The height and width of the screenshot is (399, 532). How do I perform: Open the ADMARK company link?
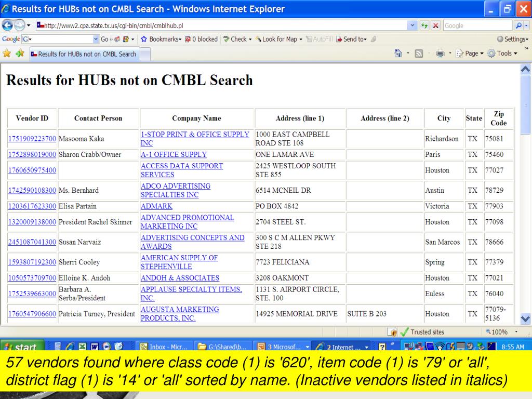(x=156, y=206)
